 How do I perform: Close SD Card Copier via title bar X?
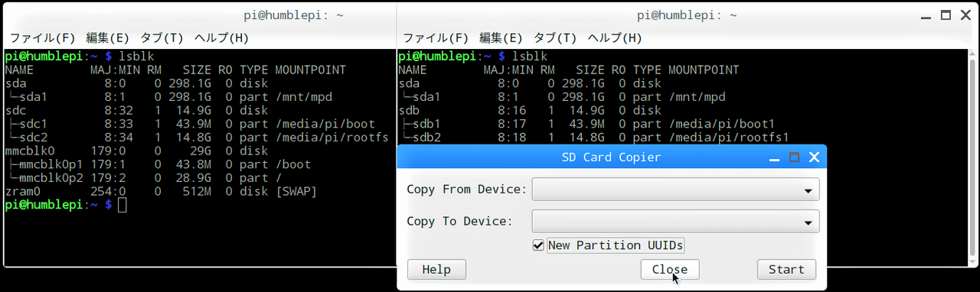pos(814,157)
